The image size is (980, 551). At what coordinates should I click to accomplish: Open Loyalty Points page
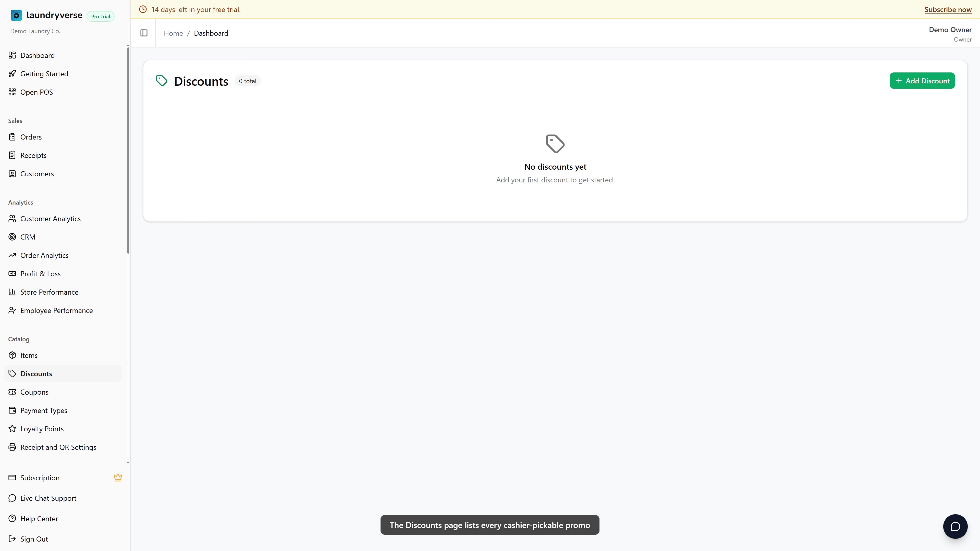pos(63,429)
